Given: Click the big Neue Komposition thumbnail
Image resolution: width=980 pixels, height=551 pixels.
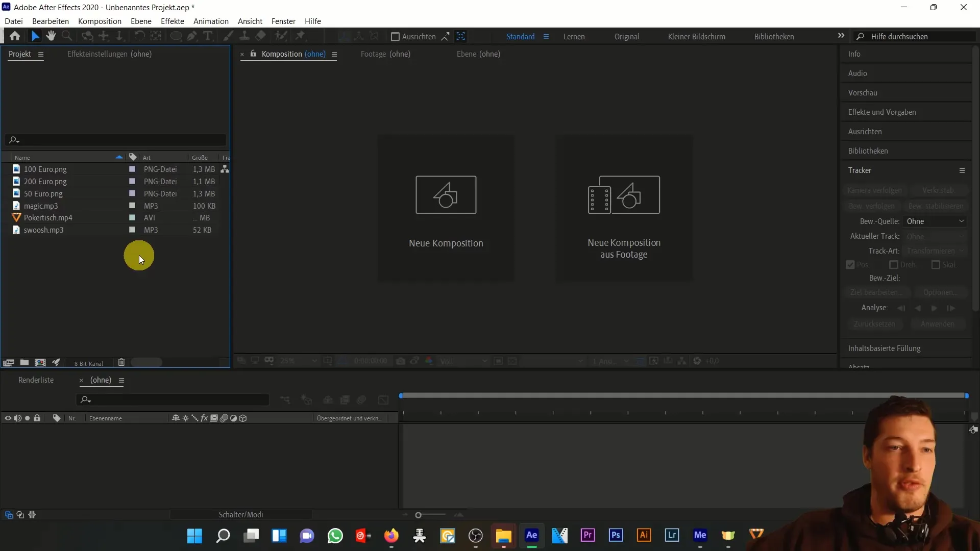Looking at the screenshot, I should pos(446,208).
